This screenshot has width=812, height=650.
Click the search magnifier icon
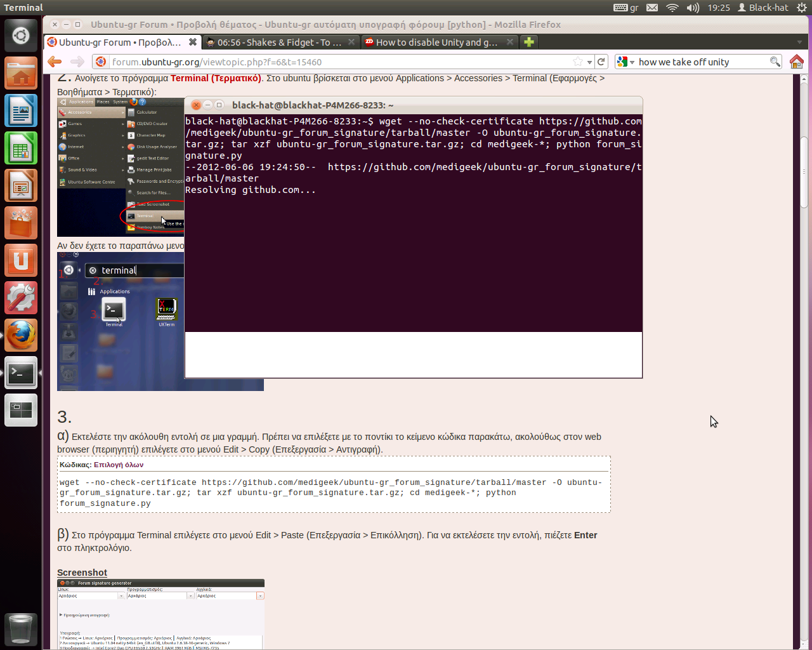(775, 62)
